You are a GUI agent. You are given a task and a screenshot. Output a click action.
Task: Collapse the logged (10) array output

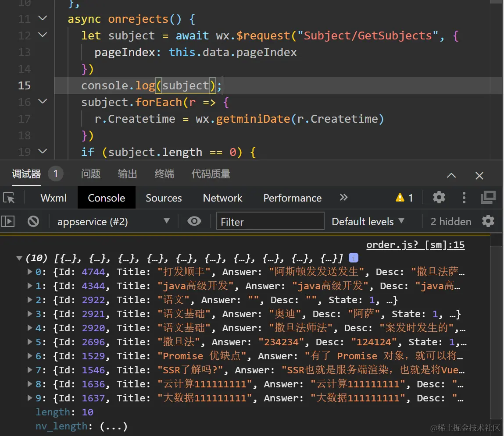[19, 258]
